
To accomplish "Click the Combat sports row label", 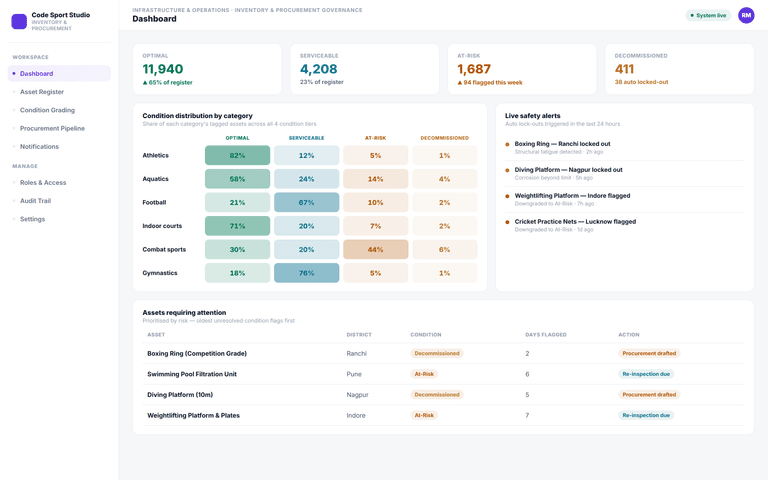I will click(x=164, y=249).
